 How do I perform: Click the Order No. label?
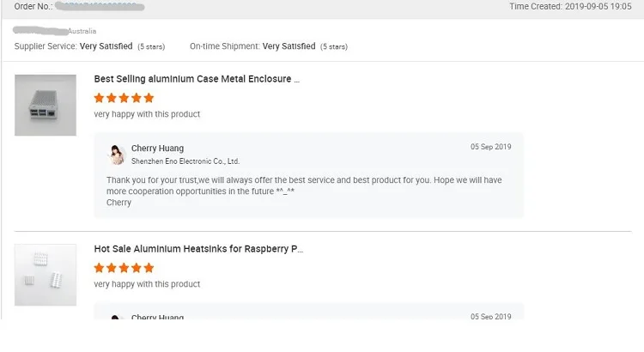33,6
